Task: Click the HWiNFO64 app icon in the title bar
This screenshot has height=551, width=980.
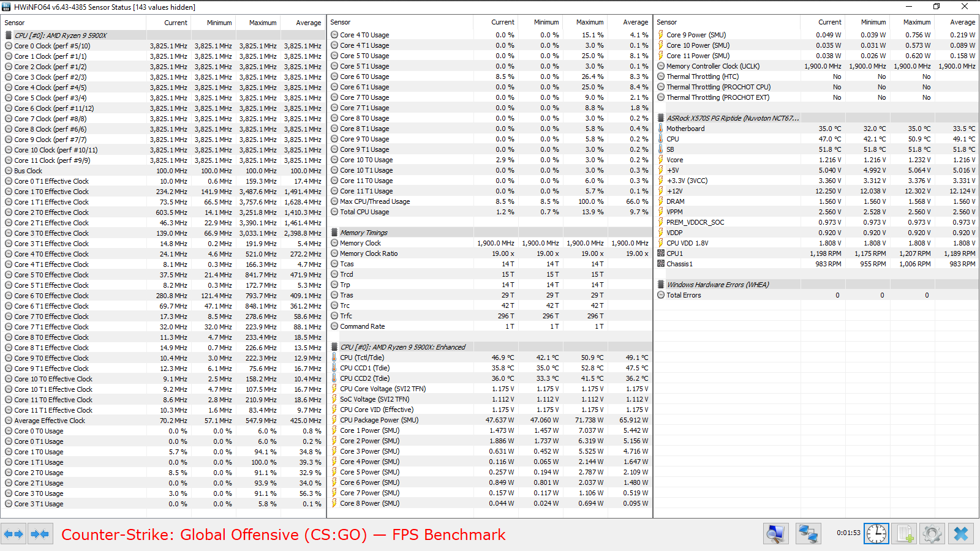Action: pos(6,7)
